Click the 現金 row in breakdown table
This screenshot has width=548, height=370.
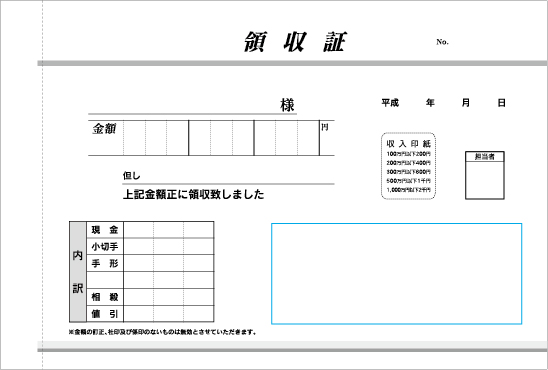point(150,230)
